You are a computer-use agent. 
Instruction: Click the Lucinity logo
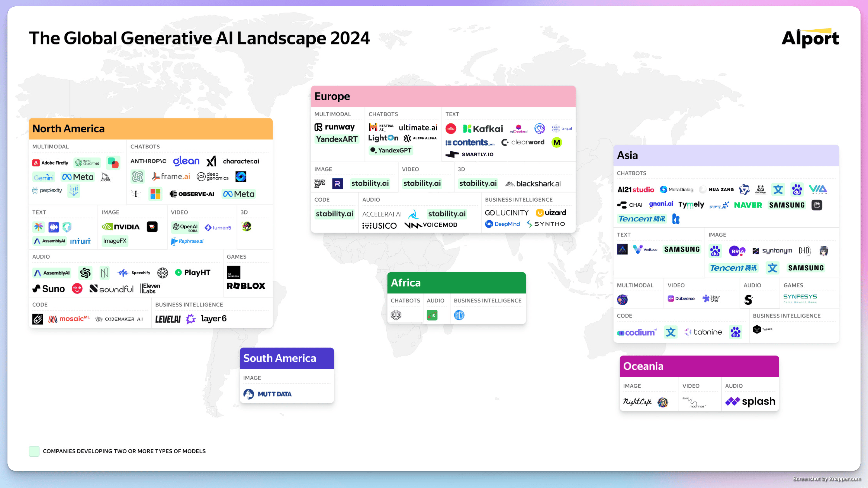click(507, 213)
